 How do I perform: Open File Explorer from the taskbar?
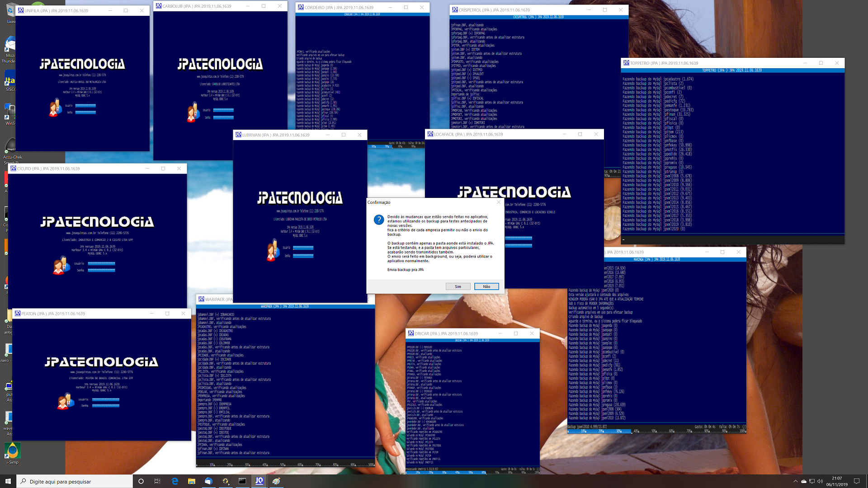192,481
